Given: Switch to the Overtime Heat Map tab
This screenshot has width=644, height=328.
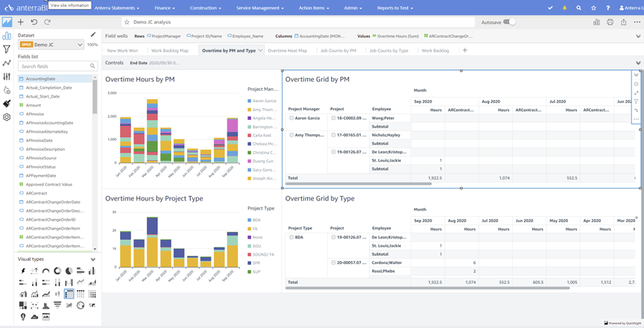Looking at the screenshot, I should point(287,51).
